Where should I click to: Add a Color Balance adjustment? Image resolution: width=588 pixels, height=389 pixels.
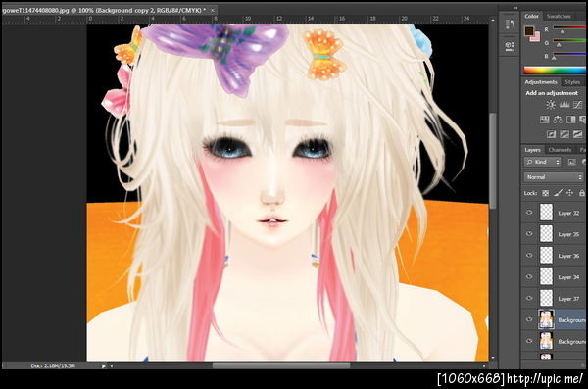(x=558, y=120)
